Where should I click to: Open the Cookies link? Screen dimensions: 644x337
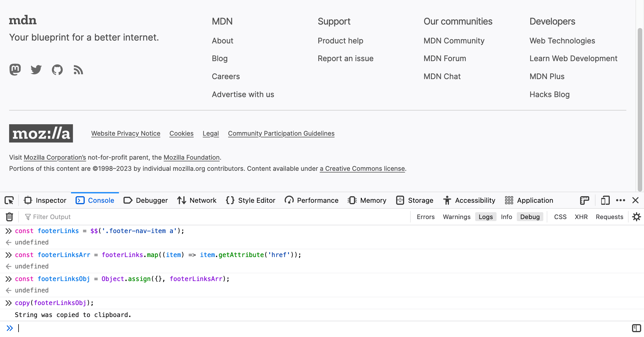pyautogui.click(x=181, y=133)
